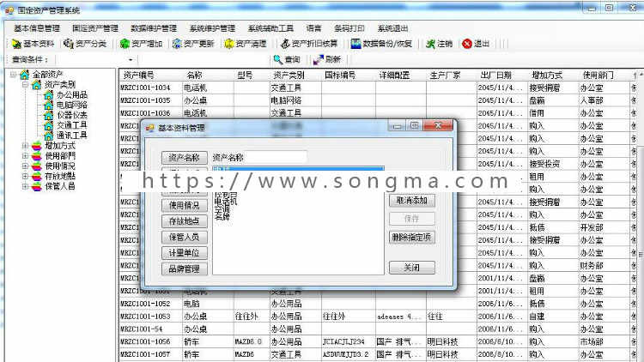Viewport: 644px width, 362px height.
Task: Click the 刷新 refresh icon
Action: pyautogui.click(x=319, y=59)
